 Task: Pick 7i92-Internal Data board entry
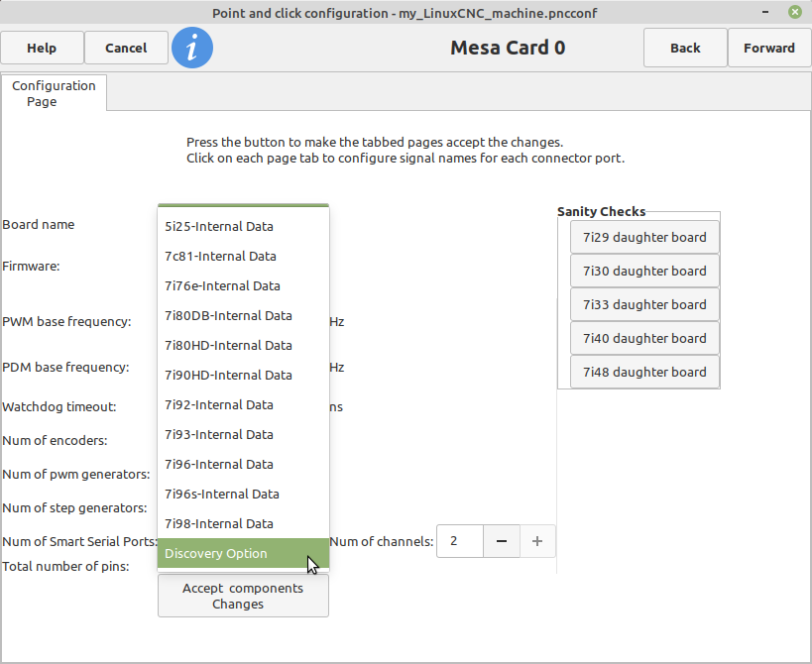(x=243, y=404)
